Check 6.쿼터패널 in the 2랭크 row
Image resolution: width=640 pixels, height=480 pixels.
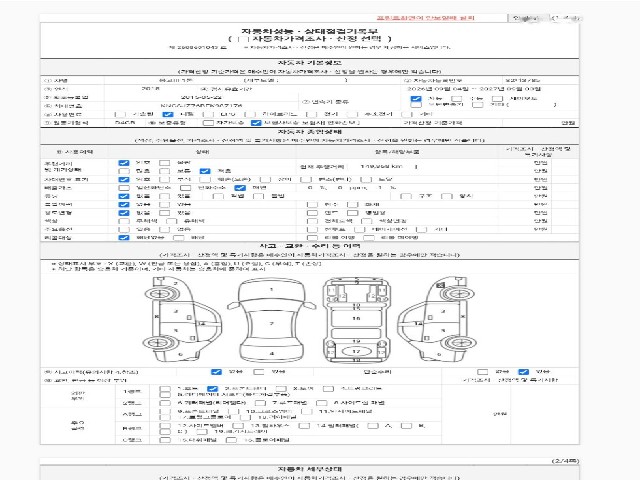pos(165,403)
